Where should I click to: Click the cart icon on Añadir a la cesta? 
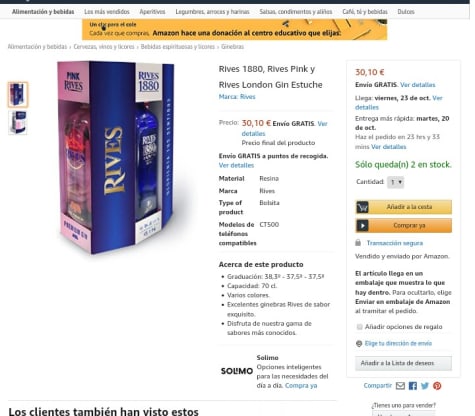click(x=362, y=207)
